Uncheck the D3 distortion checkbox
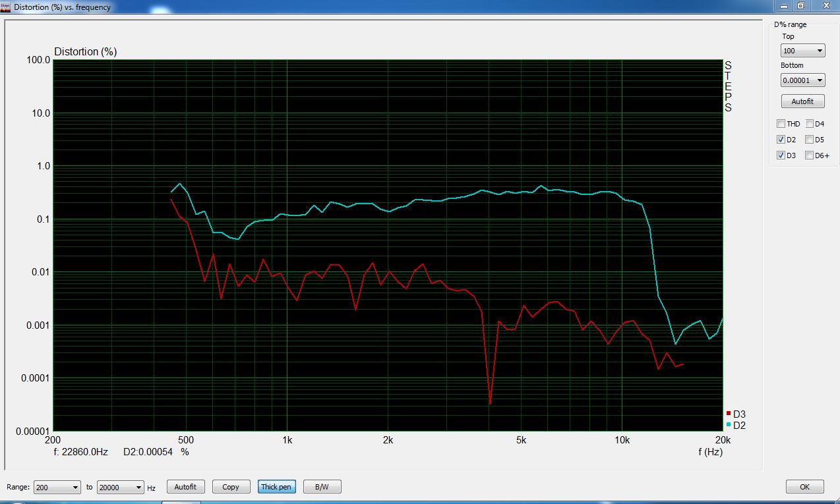This screenshot has height=504, width=840. 781,155
